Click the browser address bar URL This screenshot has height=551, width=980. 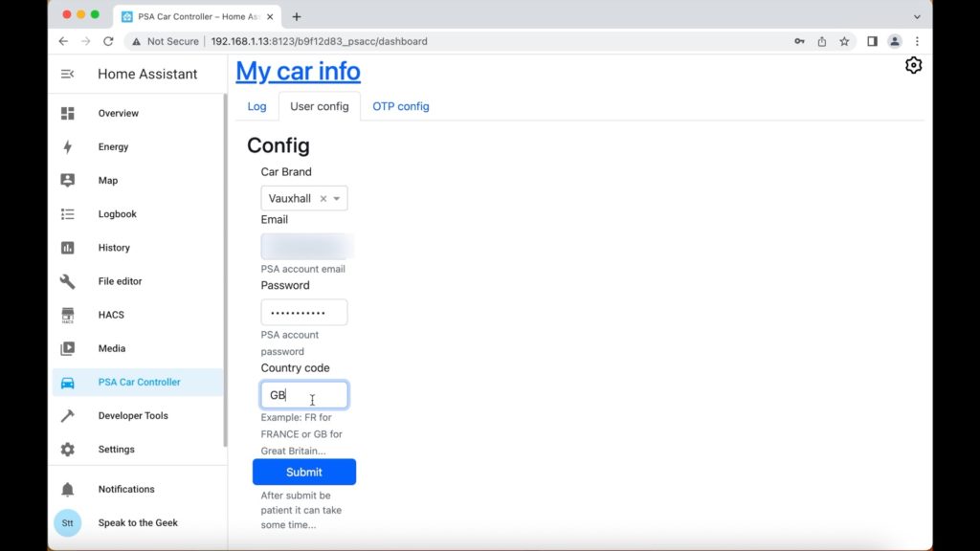(320, 41)
